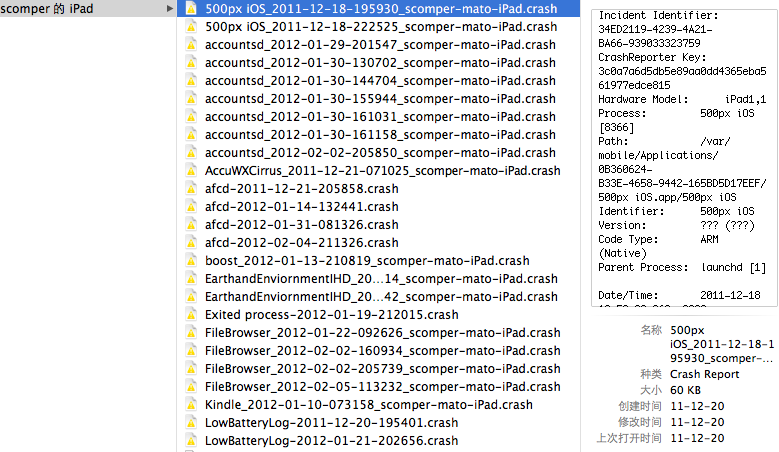
Task: Click icon of LowBatteryLog-2011-12-20-195401.crash
Action: (x=191, y=423)
